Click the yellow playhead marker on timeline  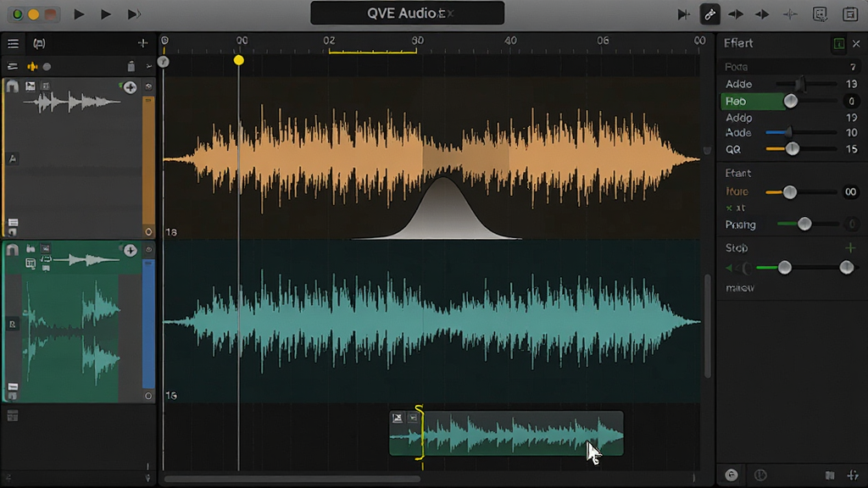pyautogui.click(x=238, y=60)
